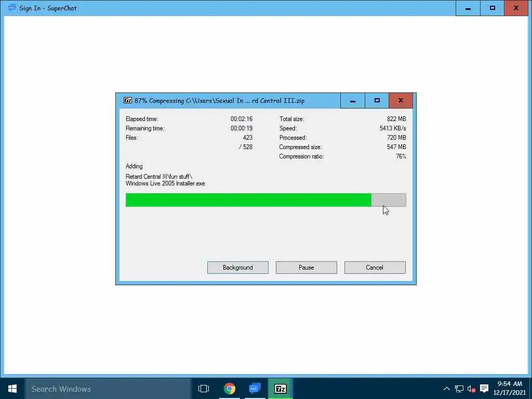Click the 7z icon in the dialog title bar

pyautogui.click(x=128, y=100)
